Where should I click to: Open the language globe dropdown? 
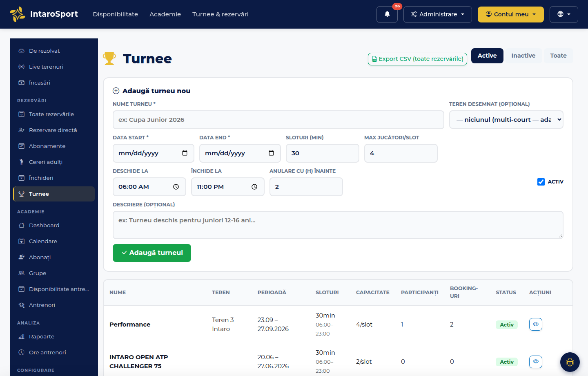[x=564, y=14]
